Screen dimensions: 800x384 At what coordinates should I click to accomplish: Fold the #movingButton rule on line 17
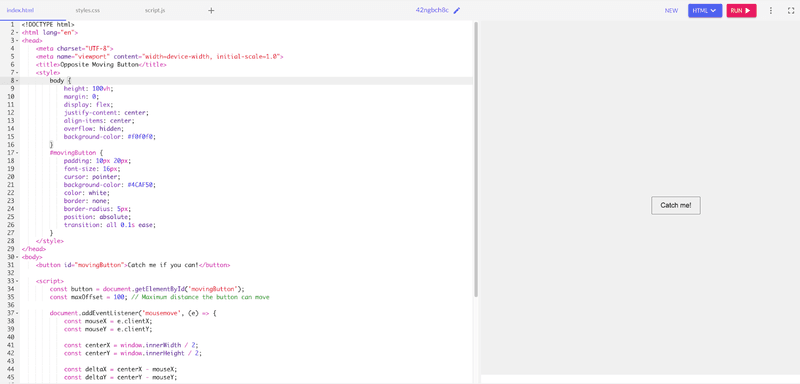tap(17, 152)
